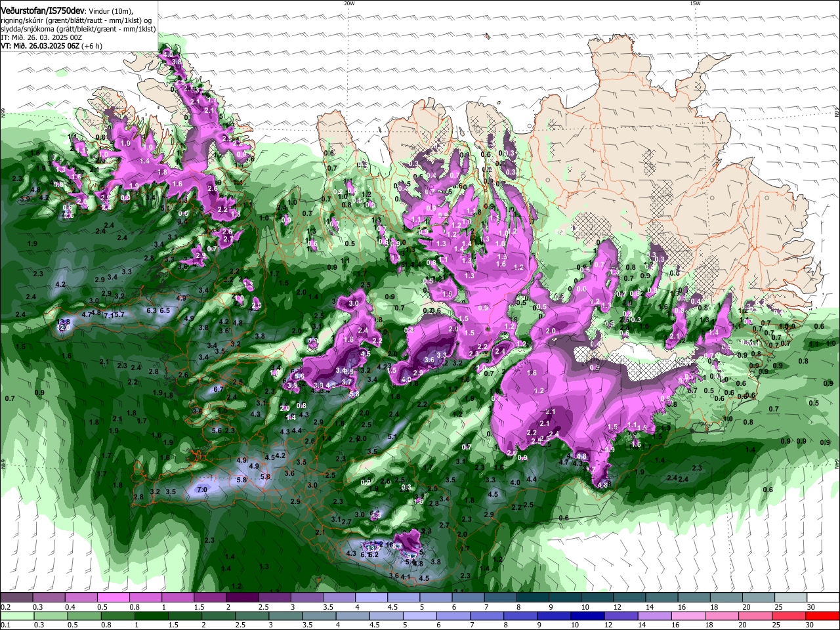The height and width of the screenshot is (630, 840).
Task: Click the upper legend swatch between 1 and 1.5
Action: pos(178,598)
